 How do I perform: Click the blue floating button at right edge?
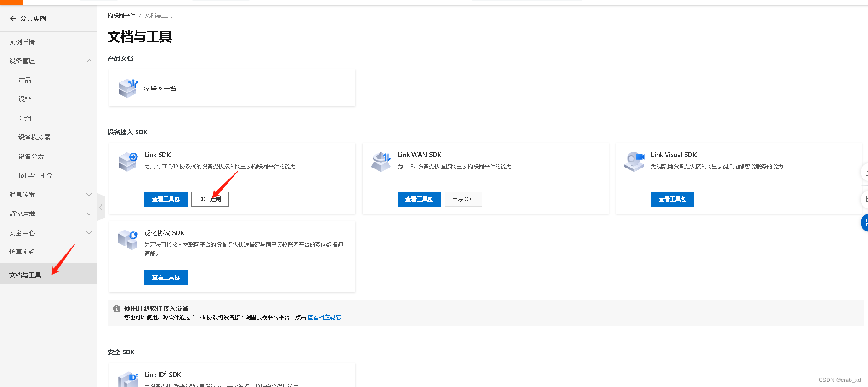pos(864,223)
